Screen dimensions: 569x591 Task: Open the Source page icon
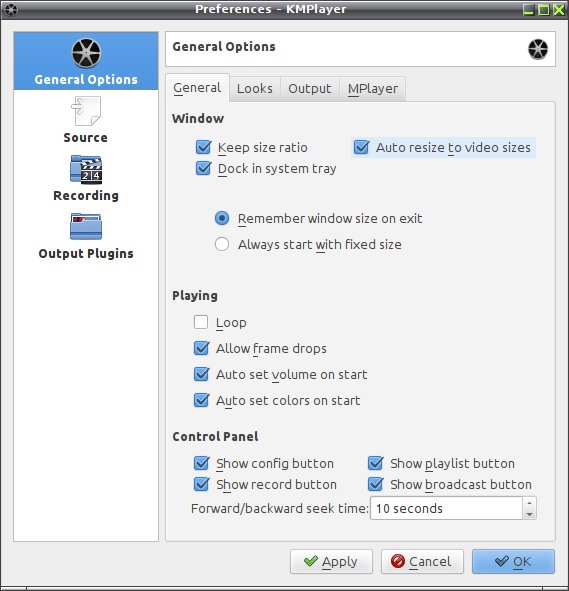click(x=86, y=111)
